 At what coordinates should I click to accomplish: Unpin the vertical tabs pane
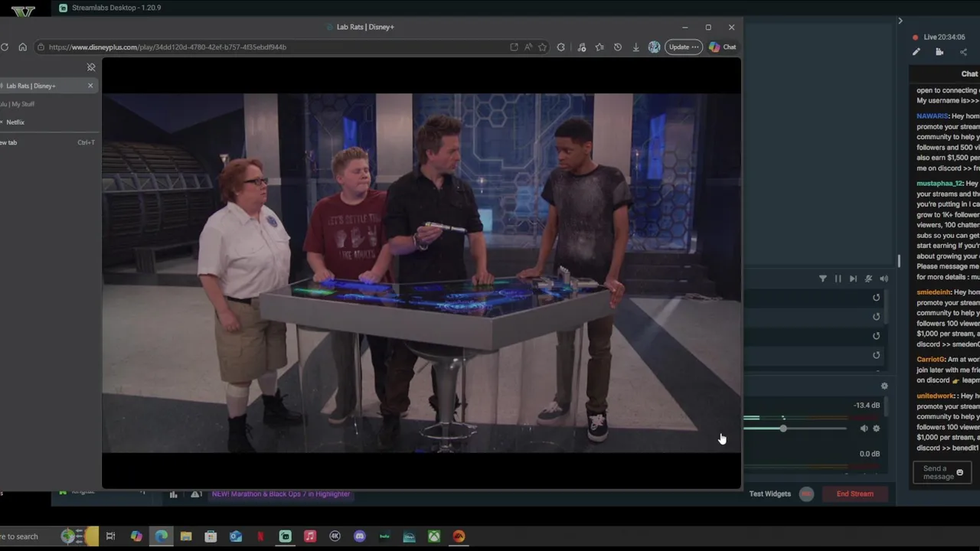point(90,67)
